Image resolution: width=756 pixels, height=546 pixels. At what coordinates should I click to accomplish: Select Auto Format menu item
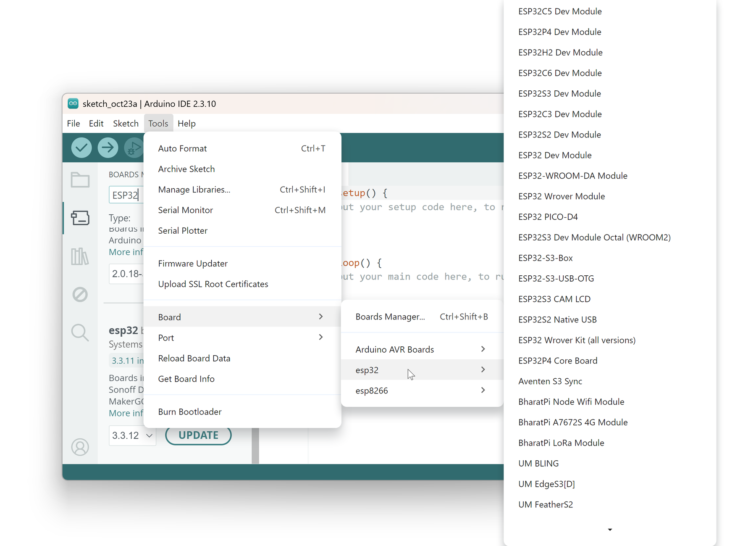(x=242, y=148)
